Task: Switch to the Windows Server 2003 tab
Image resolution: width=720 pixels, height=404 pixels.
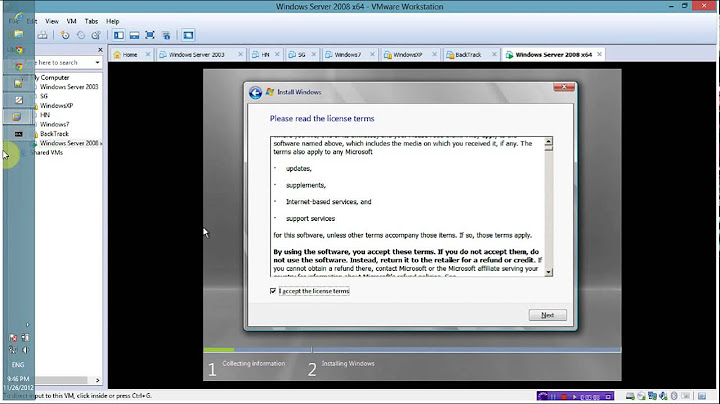Action: [197, 55]
